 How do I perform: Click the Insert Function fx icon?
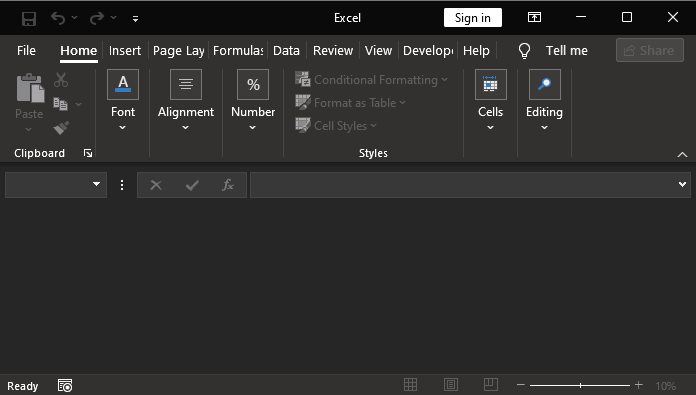(228, 185)
